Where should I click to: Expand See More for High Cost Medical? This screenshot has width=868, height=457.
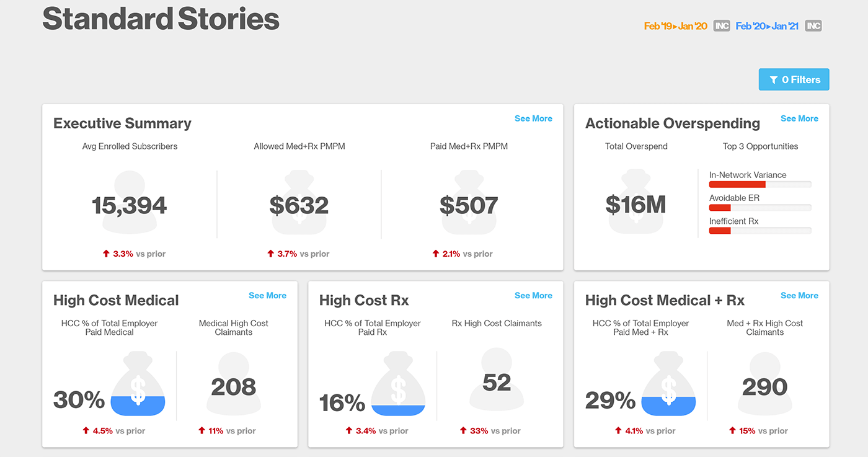(x=267, y=296)
